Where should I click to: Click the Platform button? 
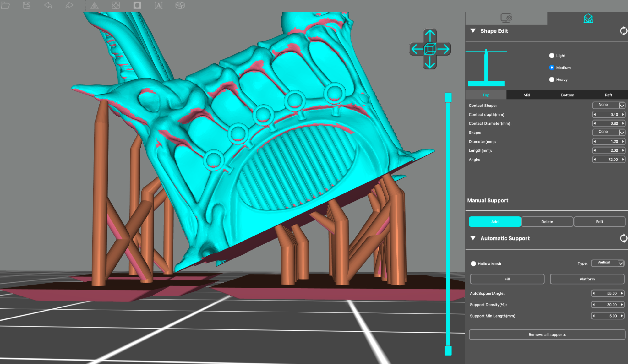pos(587,279)
